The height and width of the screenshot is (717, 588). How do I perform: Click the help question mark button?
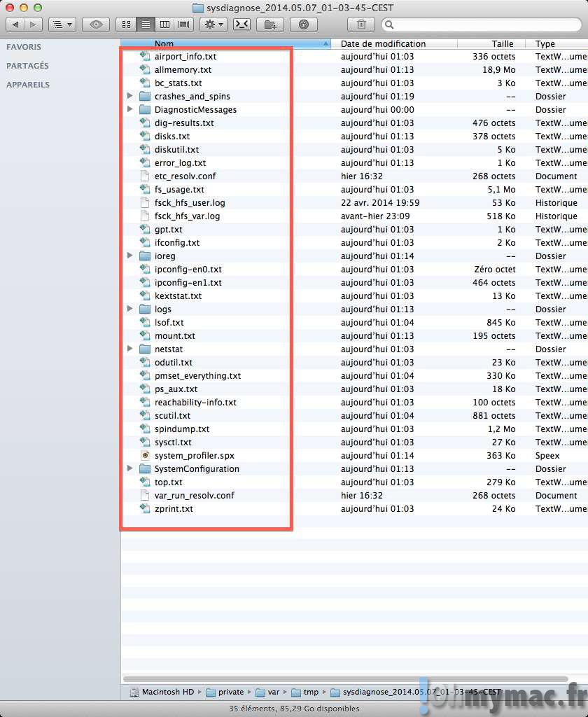(x=303, y=25)
